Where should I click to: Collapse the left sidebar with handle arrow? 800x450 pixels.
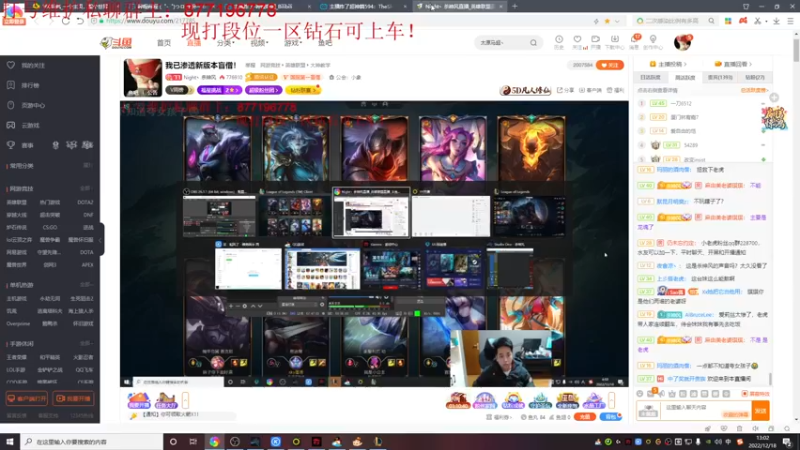pyautogui.click(x=101, y=239)
